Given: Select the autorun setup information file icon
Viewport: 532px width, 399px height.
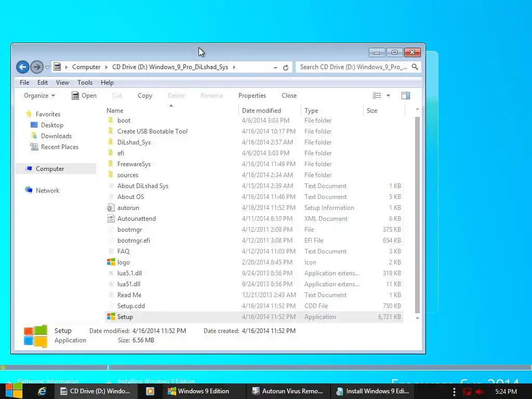Looking at the screenshot, I should pos(111,208).
